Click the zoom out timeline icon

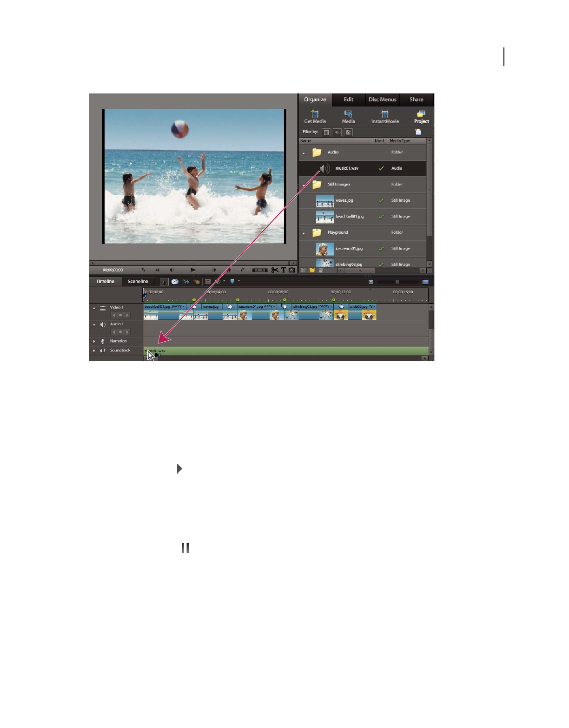(x=371, y=282)
